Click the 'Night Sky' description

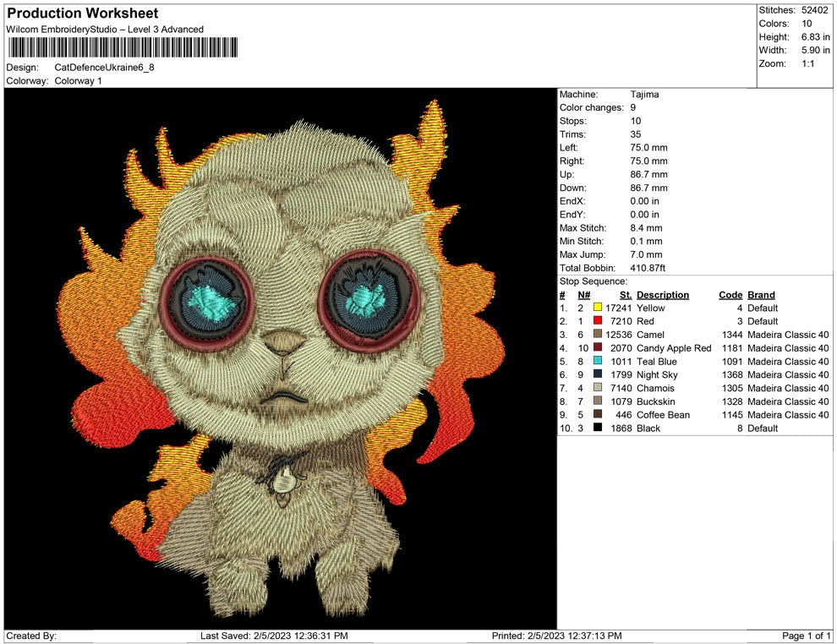[x=657, y=374]
